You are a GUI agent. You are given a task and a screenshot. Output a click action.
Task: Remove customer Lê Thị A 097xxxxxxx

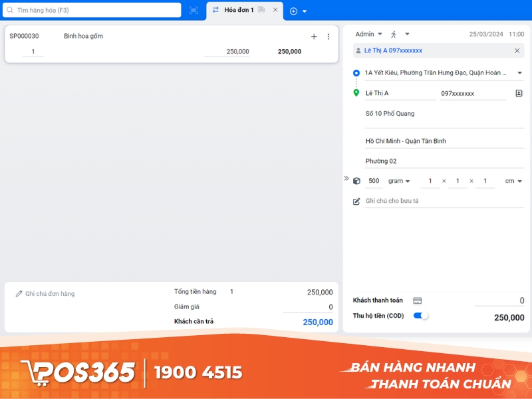click(x=517, y=51)
